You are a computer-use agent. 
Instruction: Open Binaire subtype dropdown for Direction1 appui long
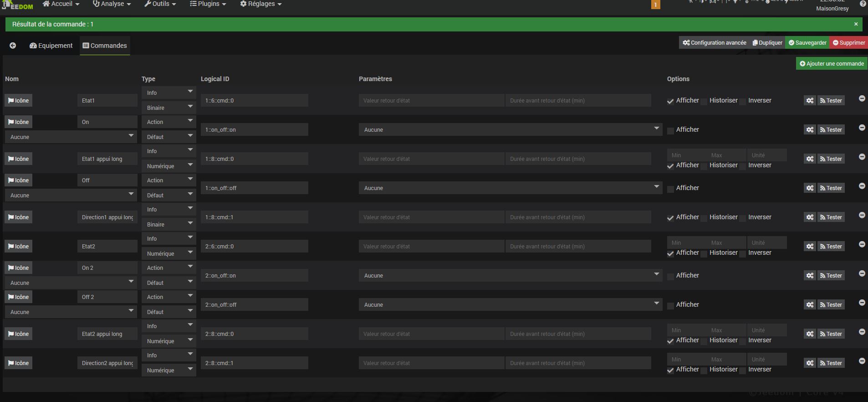point(168,225)
